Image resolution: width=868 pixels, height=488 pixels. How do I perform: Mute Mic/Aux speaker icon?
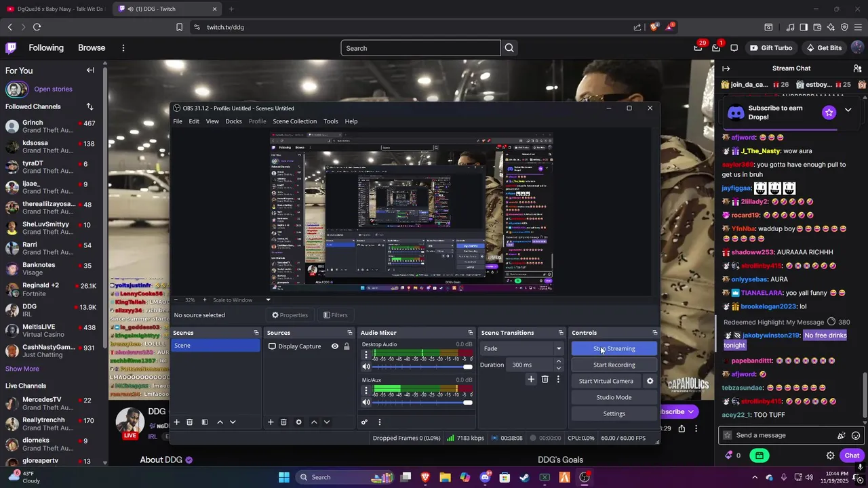[x=366, y=403]
